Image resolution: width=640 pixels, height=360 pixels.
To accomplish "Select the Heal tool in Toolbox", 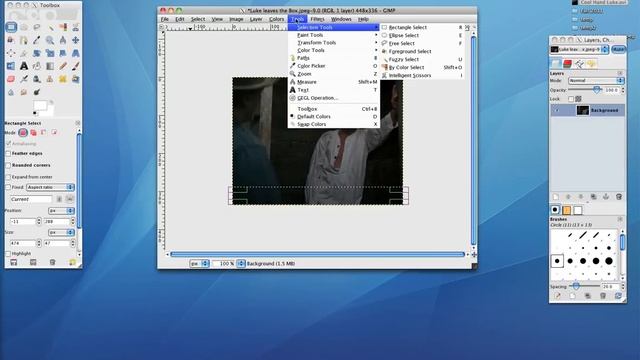I will (x=62, y=79).
